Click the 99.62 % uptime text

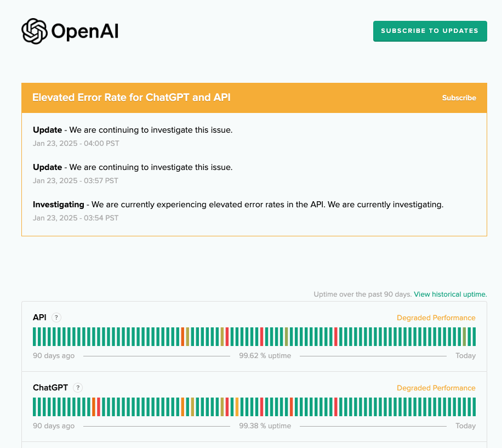coord(265,356)
